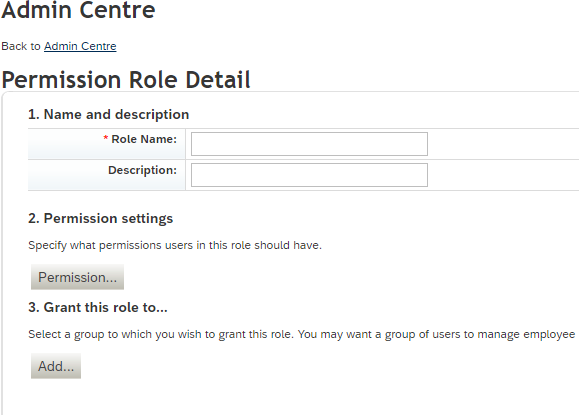Click the Admin Centre page title

pos(78,10)
